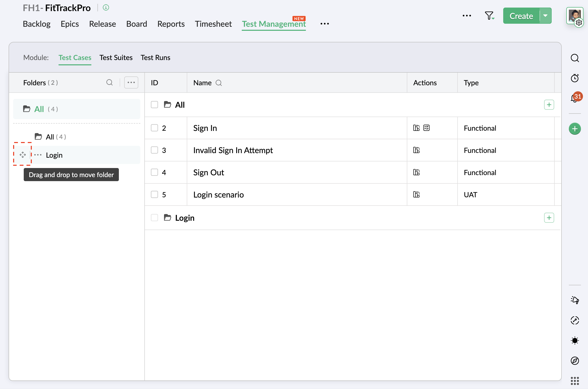Screen dimensions: 588x389
Task: Click the green Create button
Action: point(521,16)
